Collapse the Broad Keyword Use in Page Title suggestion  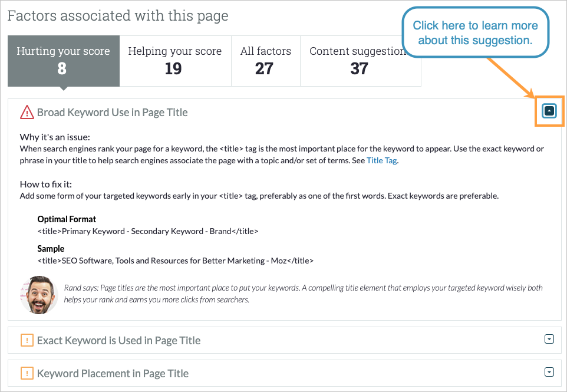[549, 110]
